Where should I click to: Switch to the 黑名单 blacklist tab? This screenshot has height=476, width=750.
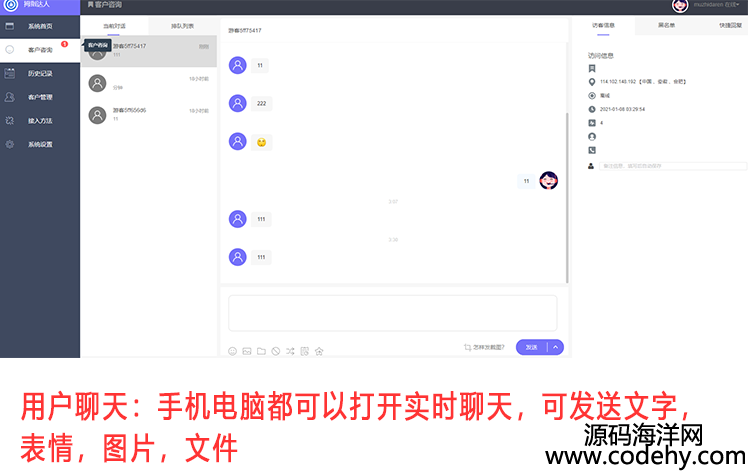pyautogui.click(x=666, y=25)
